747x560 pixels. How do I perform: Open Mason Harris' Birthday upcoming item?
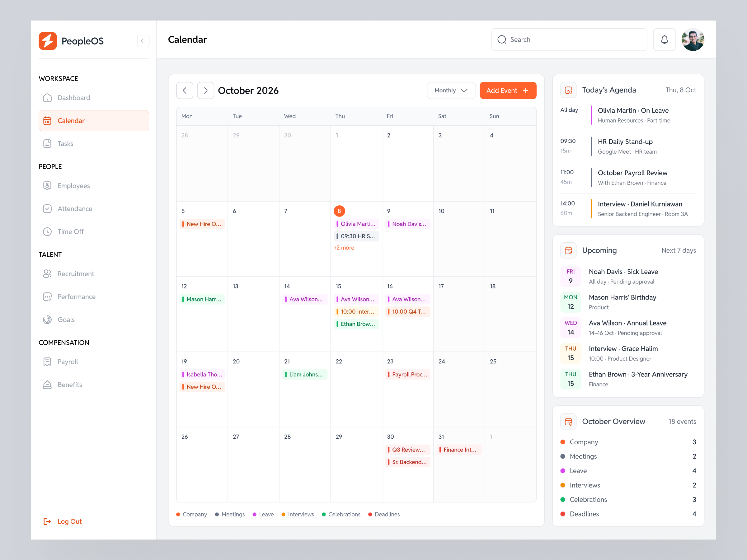coord(628,302)
